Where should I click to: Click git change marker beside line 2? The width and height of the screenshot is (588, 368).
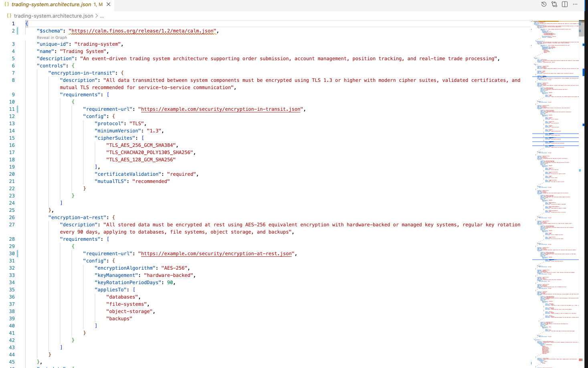[18, 31]
